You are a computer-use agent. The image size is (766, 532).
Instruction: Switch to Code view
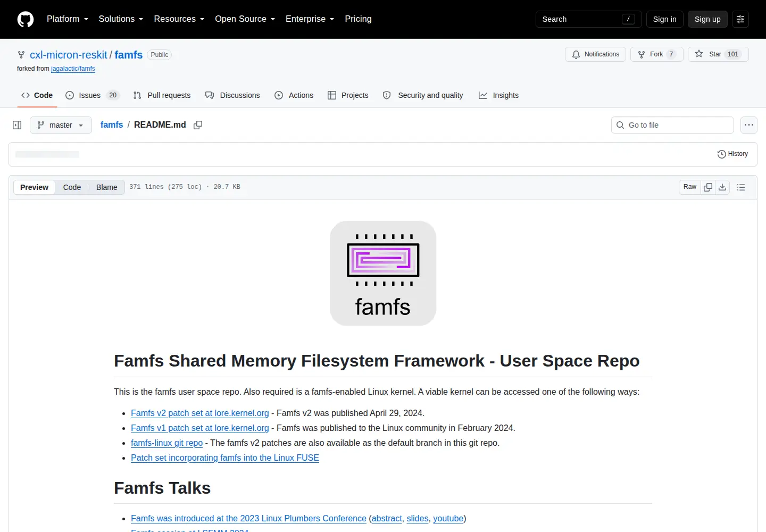[72, 187]
